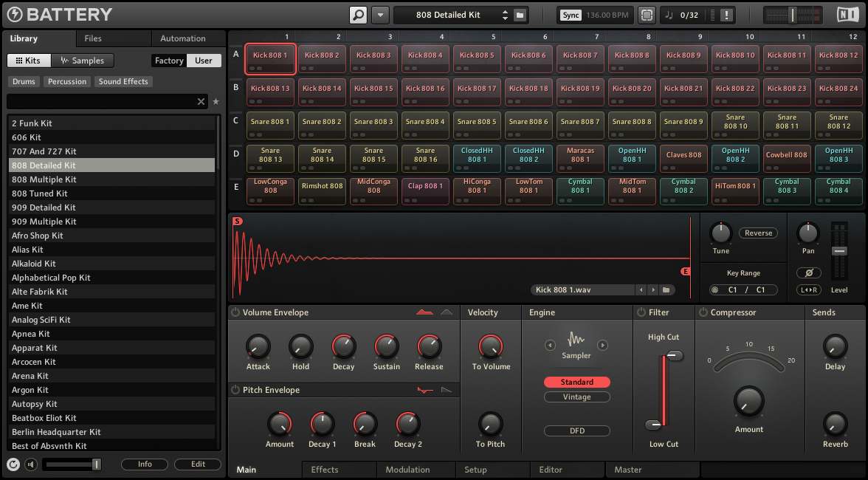
Task: Switch to the Master page tab
Action: (652, 470)
